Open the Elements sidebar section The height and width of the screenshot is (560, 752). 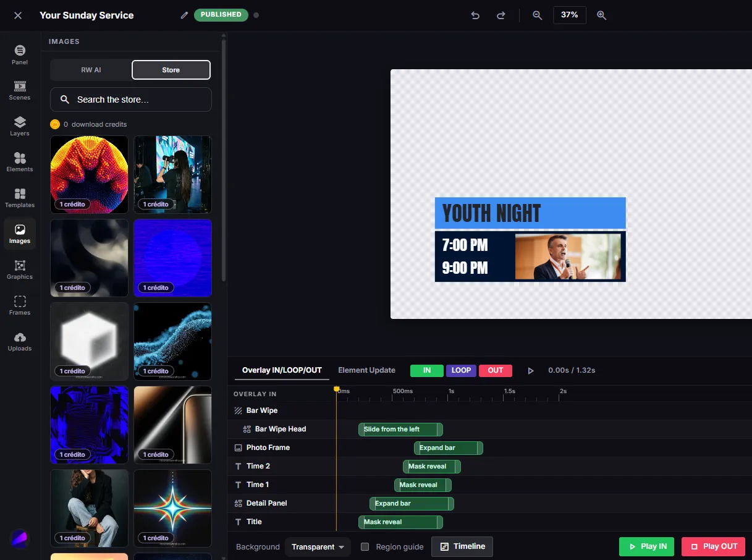20,162
